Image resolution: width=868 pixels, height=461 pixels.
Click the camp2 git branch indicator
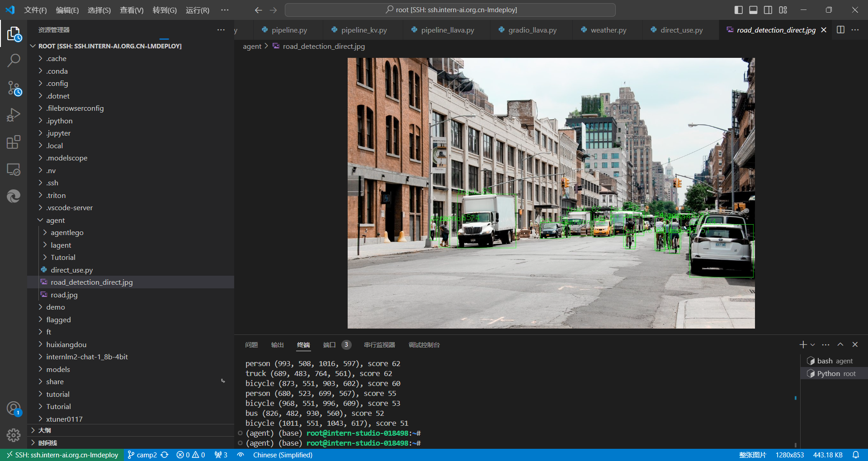142,455
